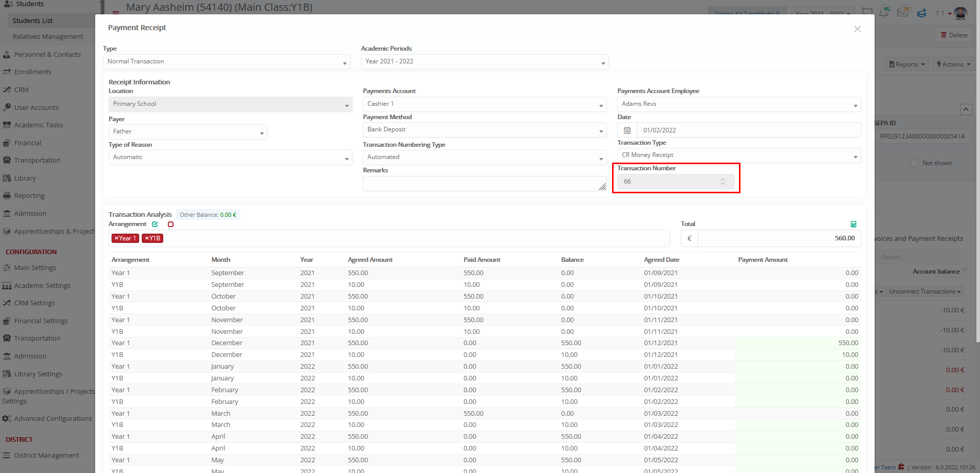The width and height of the screenshot is (980, 473).
Task: Expand the Actions dropdown button
Action: point(953,64)
